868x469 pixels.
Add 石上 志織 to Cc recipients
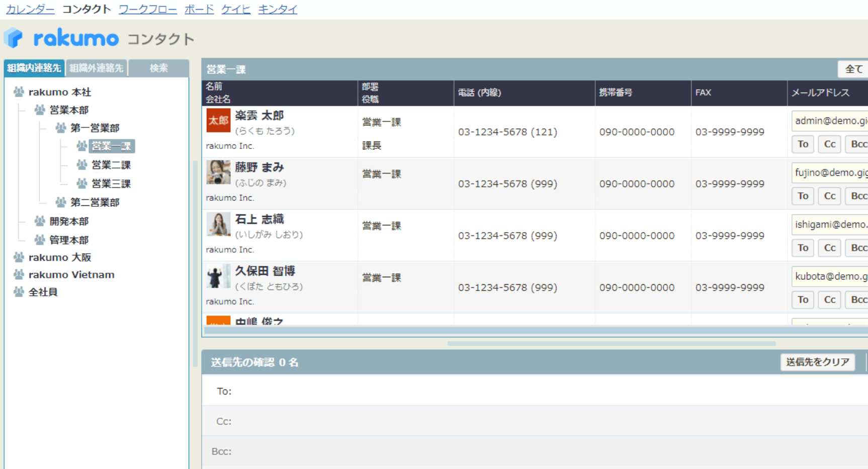[829, 248]
